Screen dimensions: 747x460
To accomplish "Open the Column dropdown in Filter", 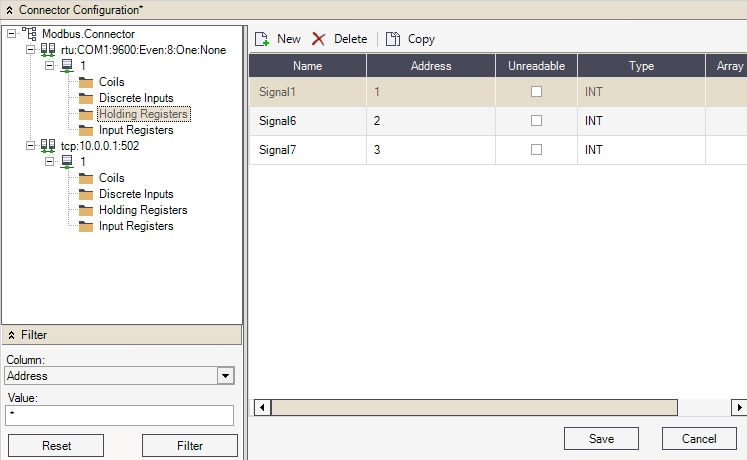I will (226, 376).
